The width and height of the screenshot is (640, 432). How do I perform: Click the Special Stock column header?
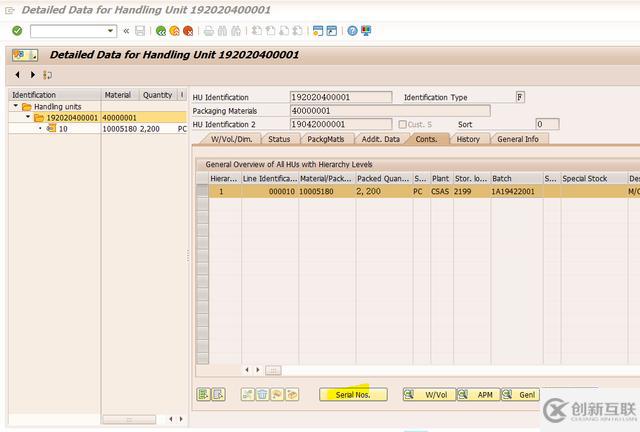[x=594, y=178]
